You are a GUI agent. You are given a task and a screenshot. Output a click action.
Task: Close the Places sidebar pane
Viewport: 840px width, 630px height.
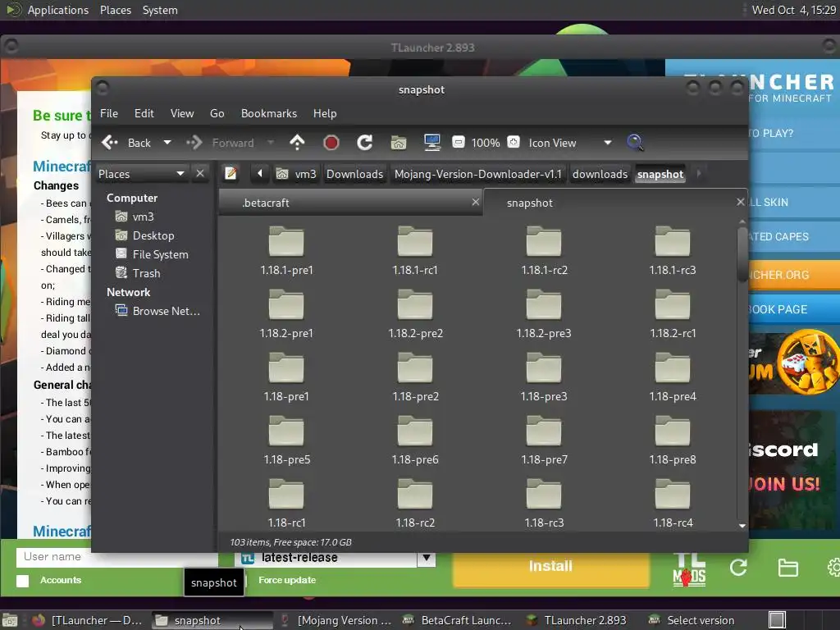[x=200, y=174]
